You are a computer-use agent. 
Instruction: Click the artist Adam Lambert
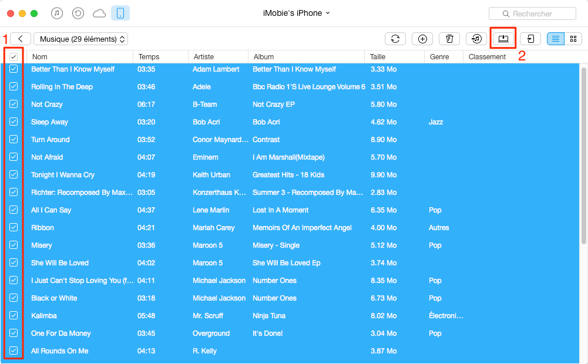[216, 69]
